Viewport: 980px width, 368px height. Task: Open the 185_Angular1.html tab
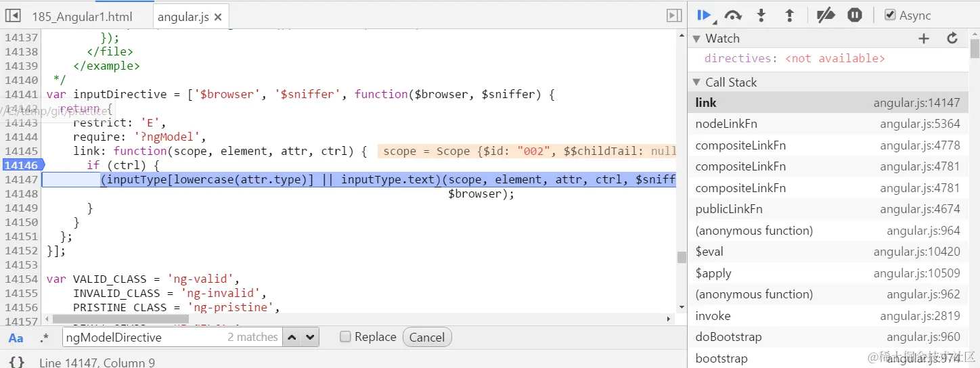[x=82, y=17]
